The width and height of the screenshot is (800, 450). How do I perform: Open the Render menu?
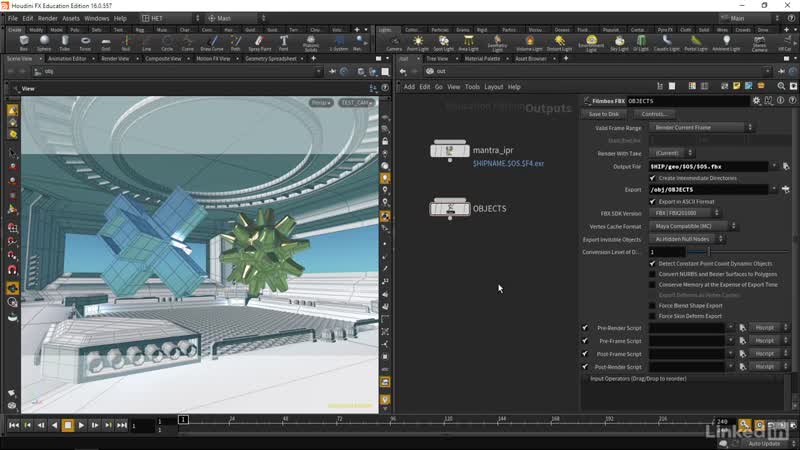click(x=47, y=18)
